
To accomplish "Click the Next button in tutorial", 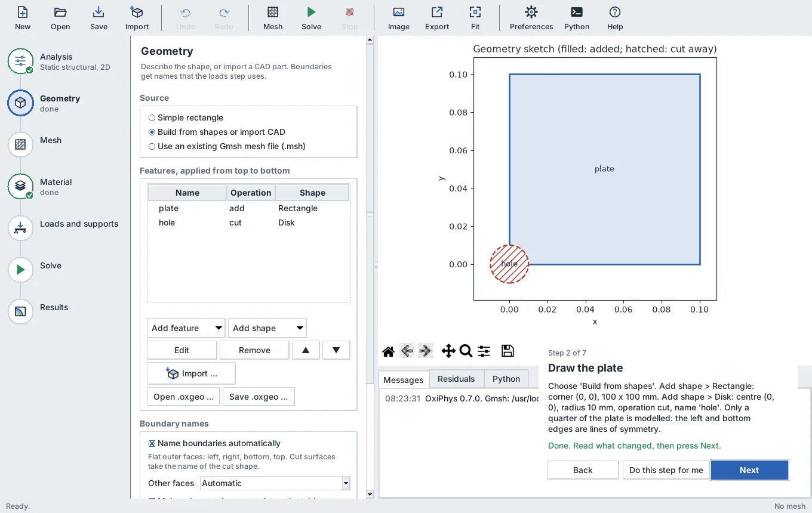I will 749,470.
